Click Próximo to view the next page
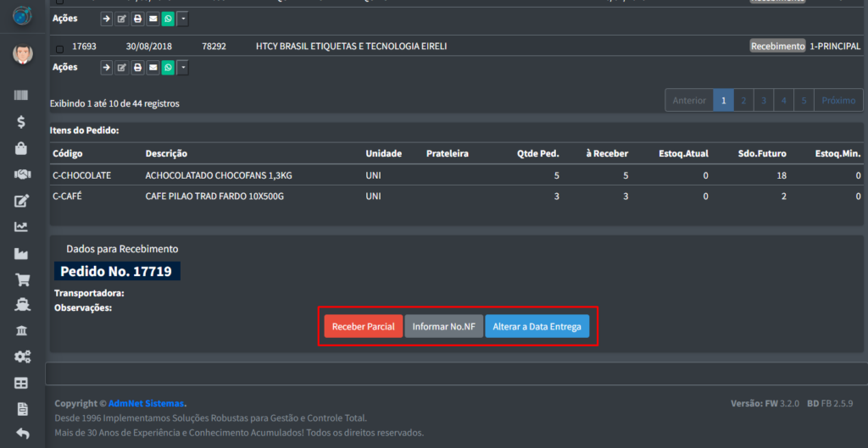Screen dimensions: 868x448 click(x=838, y=101)
